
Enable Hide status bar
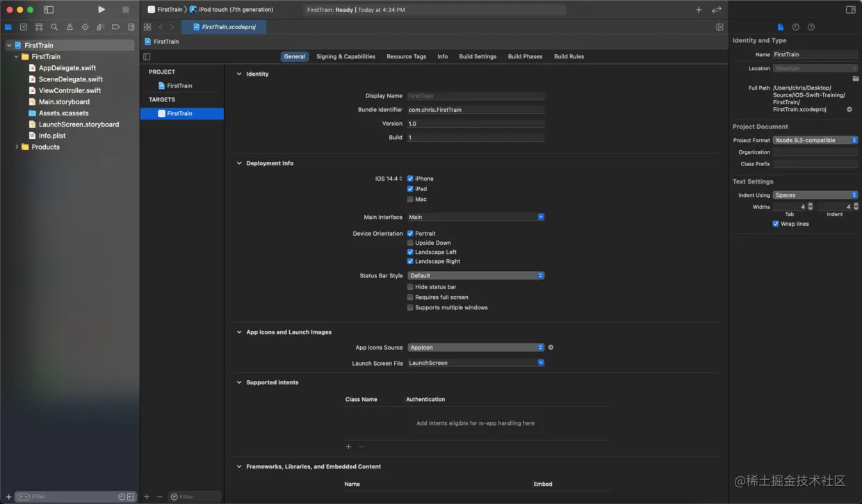coord(410,287)
